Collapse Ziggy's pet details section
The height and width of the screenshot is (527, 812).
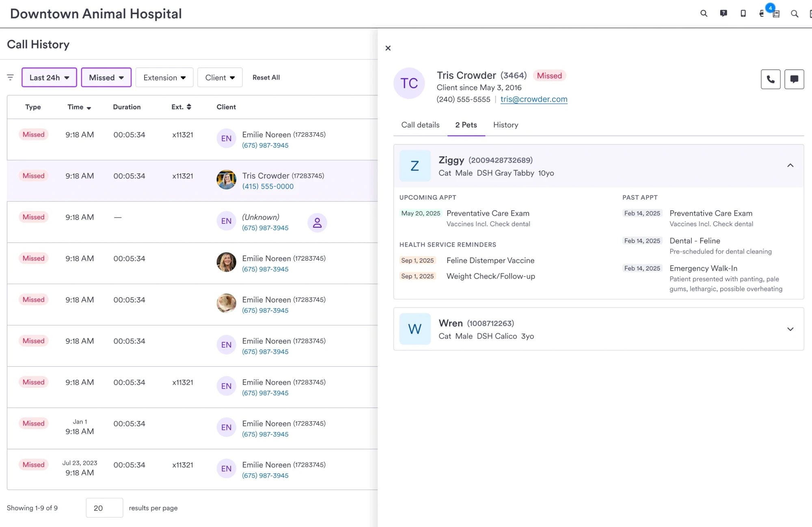point(790,165)
